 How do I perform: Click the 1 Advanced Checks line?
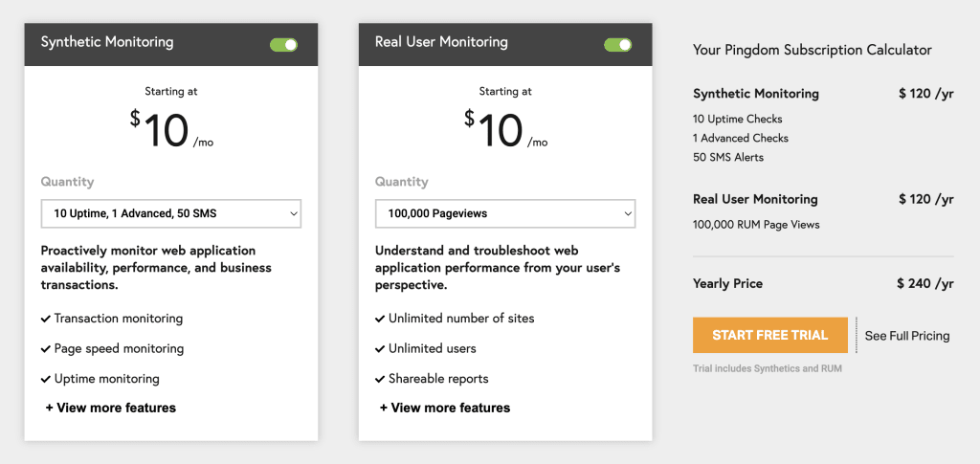(x=741, y=138)
